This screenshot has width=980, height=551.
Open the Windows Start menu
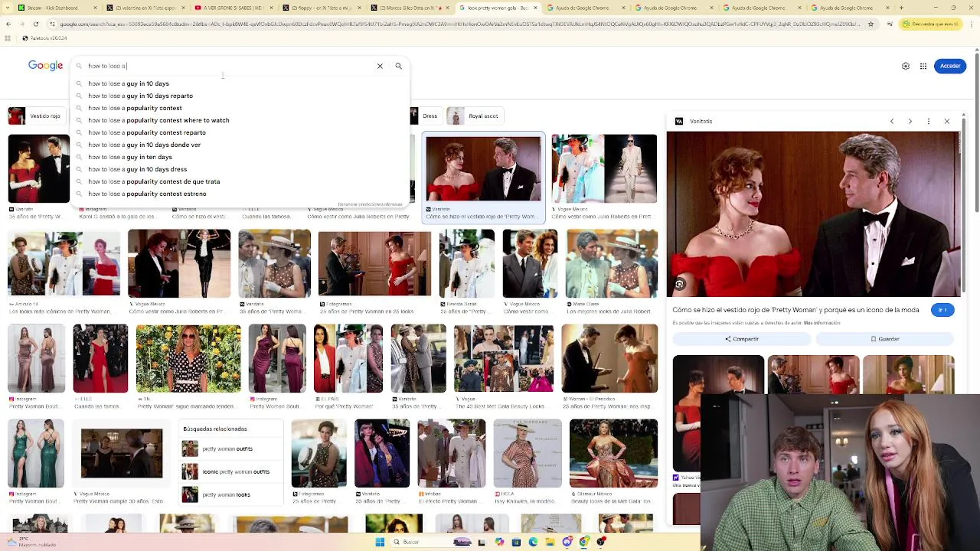point(380,542)
